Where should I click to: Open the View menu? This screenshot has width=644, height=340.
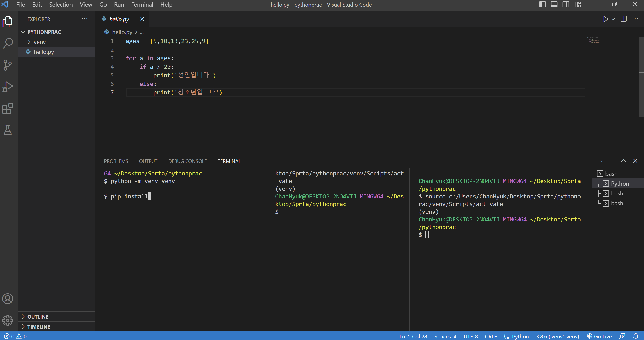(x=86, y=5)
